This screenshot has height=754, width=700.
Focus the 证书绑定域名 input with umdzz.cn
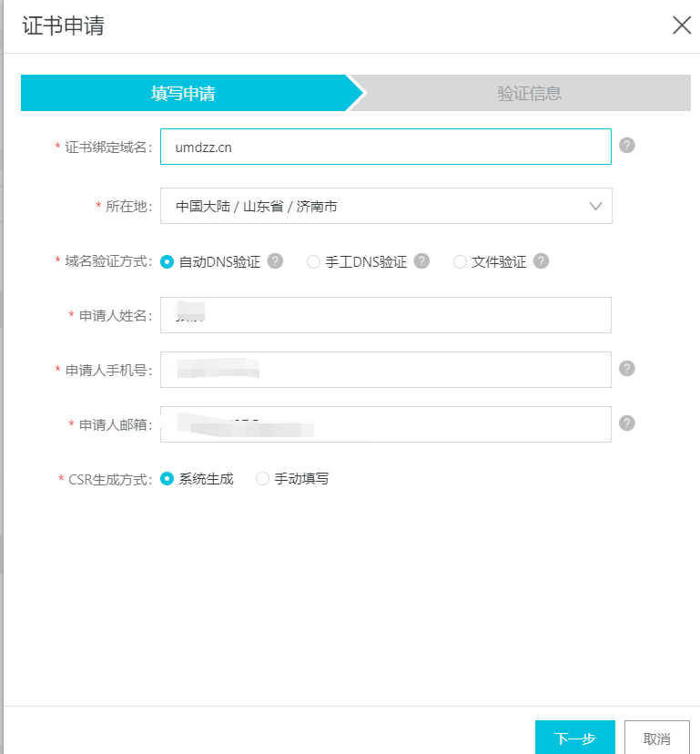pyautogui.click(x=386, y=147)
